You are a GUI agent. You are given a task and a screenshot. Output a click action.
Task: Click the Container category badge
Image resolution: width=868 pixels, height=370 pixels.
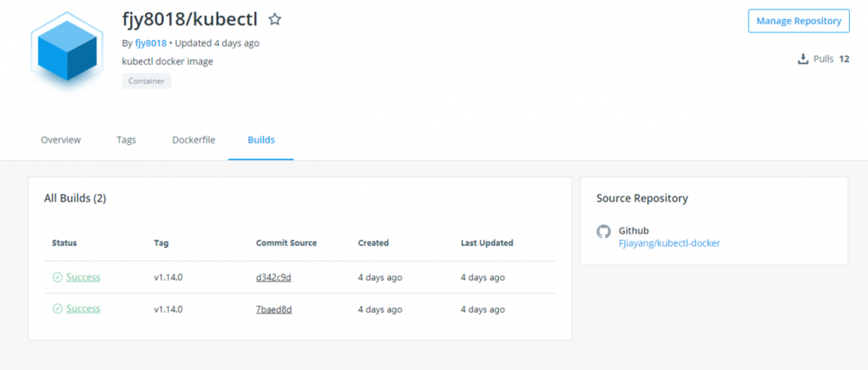[x=147, y=81]
